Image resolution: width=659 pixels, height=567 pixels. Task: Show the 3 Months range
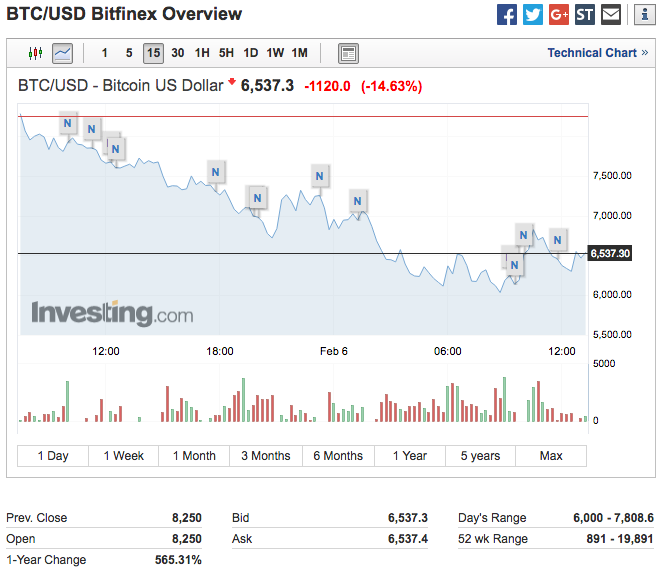(266, 456)
